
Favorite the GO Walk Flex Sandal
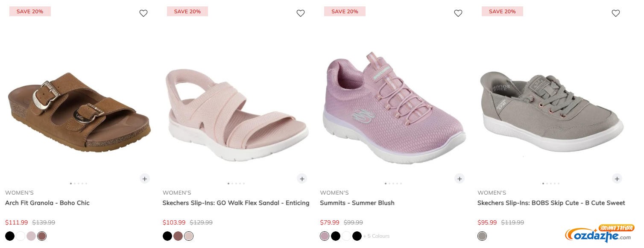click(301, 13)
